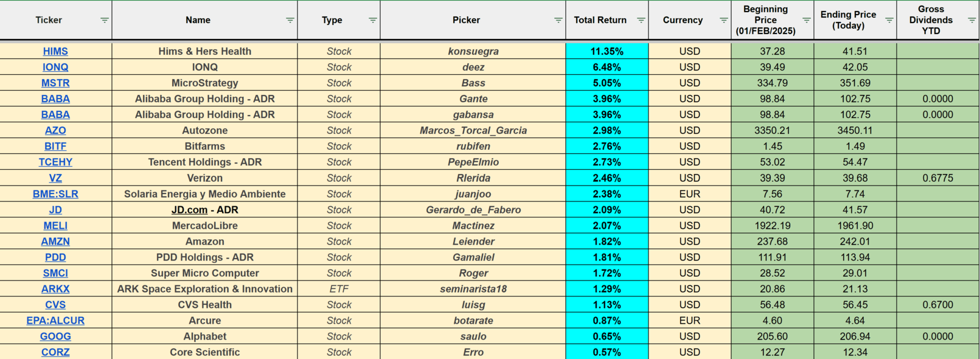This screenshot has height=359, width=980.
Task: Open the EPA:ALCUR ticker link
Action: [x=55, y=321]
